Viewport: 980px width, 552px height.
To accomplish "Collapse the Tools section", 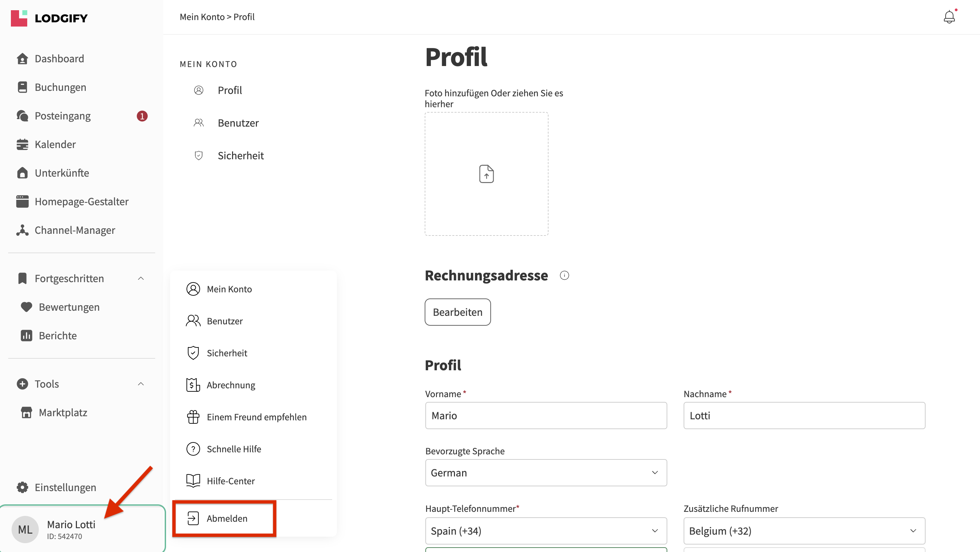I will (141, 384).
